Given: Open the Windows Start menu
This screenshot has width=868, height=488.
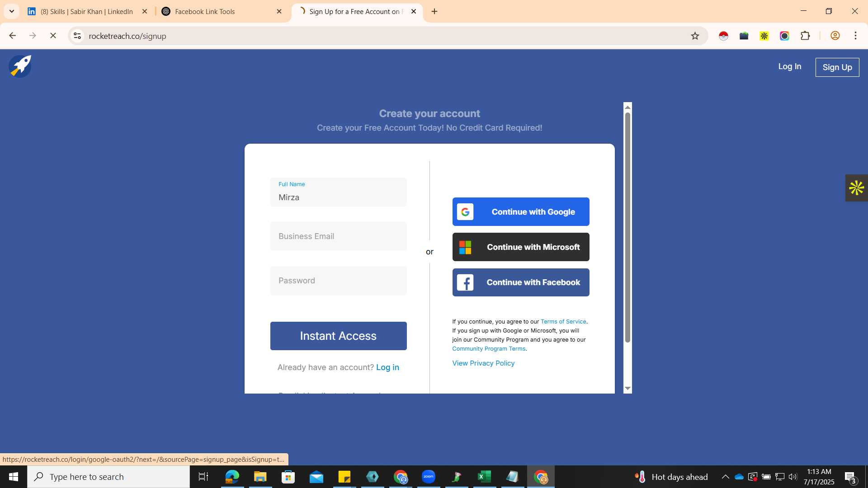Looking at the screenshot, I should [14, 477].
